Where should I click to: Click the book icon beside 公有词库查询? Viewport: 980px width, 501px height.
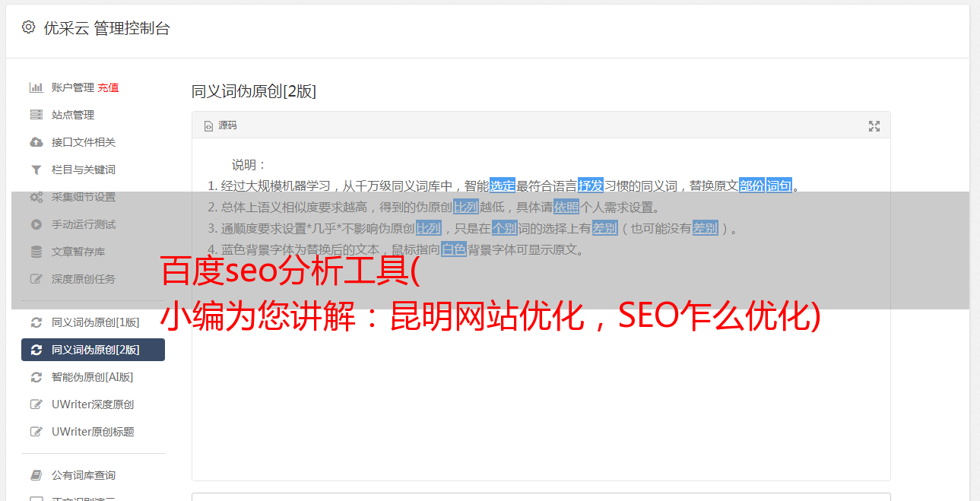[36, 475]
